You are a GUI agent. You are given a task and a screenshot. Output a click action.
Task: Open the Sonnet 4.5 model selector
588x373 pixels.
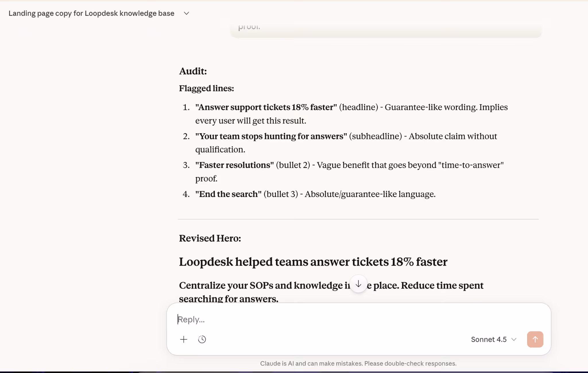coord(494,339)
